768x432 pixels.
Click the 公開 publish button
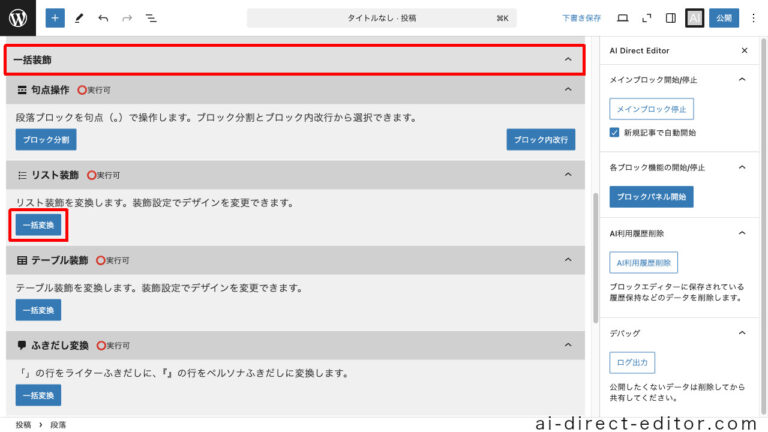[724, 18]
